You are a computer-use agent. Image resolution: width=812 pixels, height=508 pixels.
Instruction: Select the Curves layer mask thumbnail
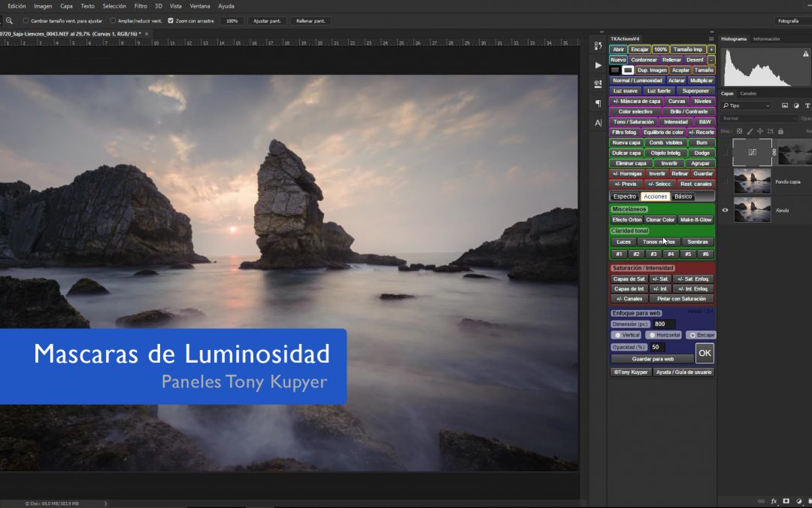(x=795, y=152)
